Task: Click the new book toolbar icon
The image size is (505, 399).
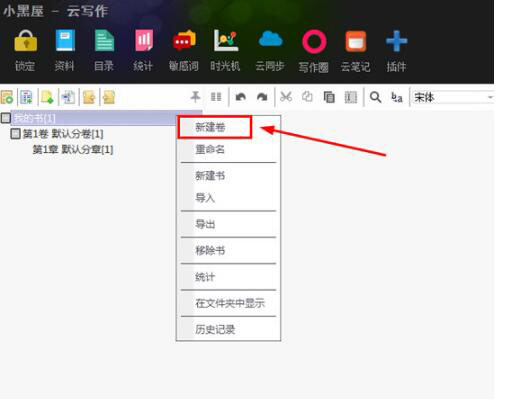Action: (7, 97)
